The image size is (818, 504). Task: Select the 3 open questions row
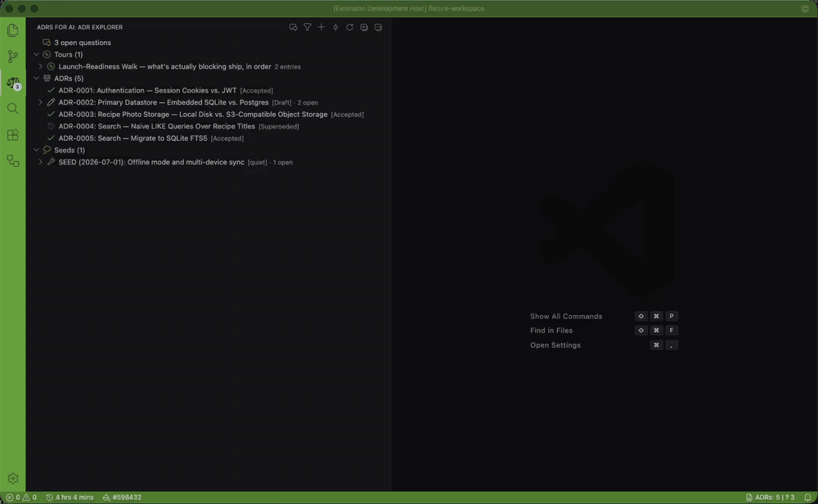(209, 43)
